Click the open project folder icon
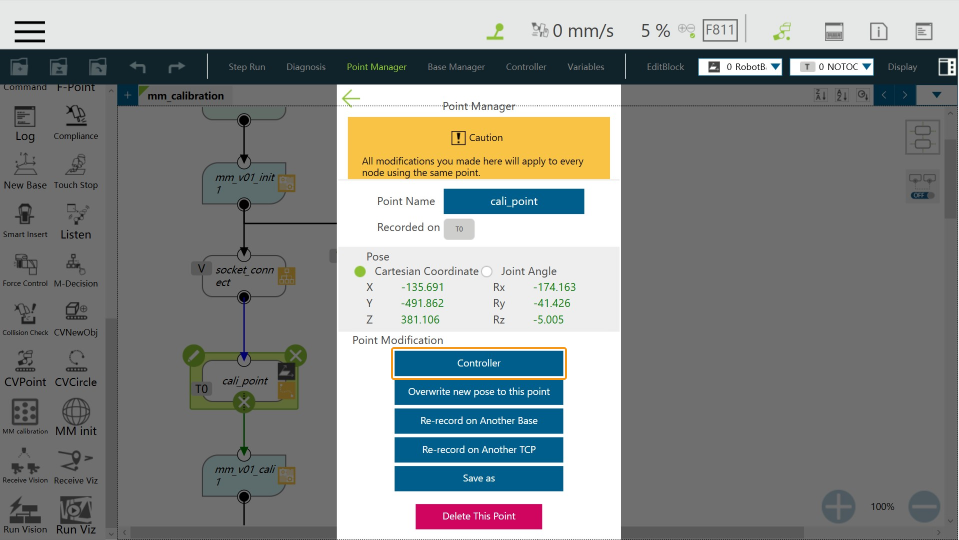This screenshot has width=959, height=540. click(98, 67)
